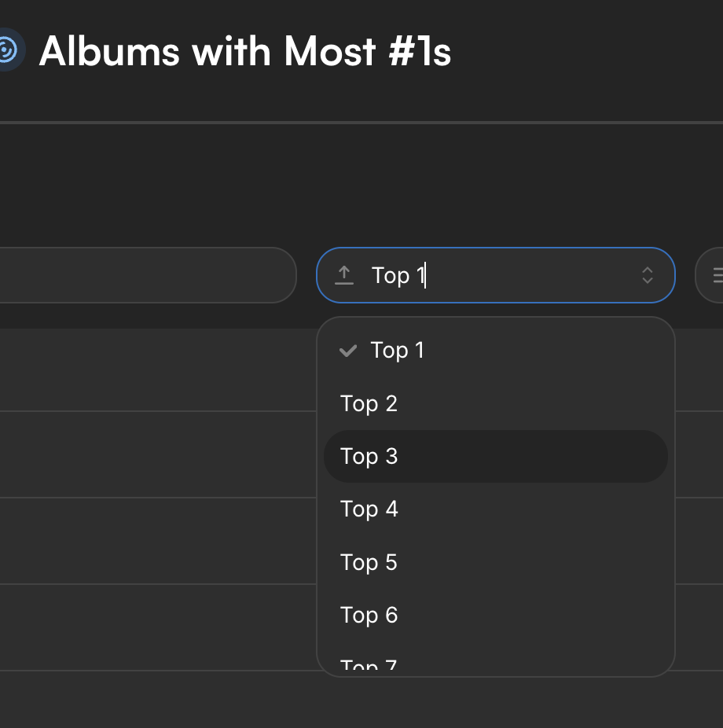Select Top 6 from the dropdown

coord(496,615)
